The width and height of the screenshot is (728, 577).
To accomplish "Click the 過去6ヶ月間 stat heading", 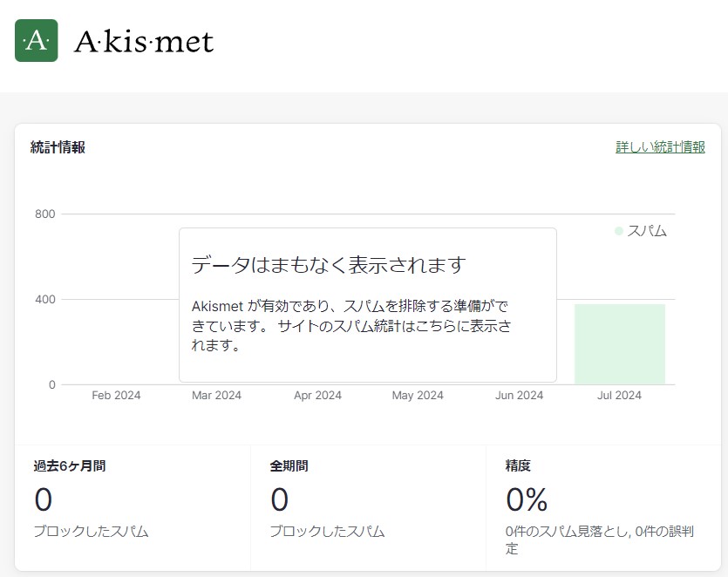I will 70,466.
